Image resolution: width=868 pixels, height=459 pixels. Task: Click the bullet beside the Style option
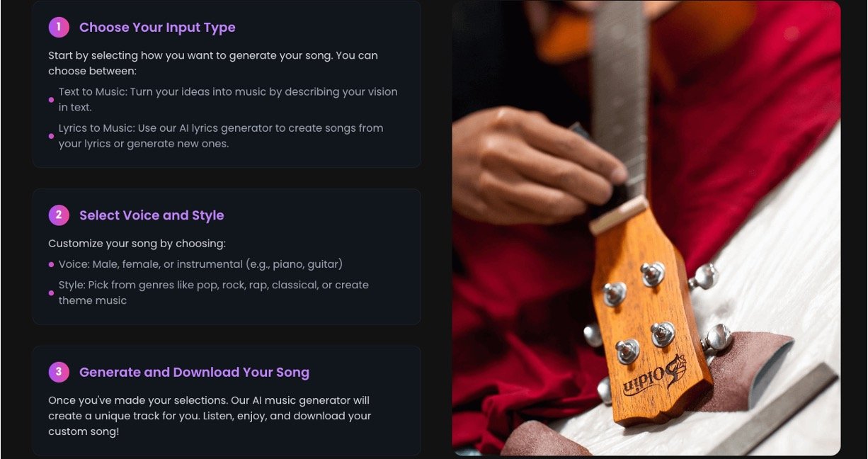click(x=51, y=293)
